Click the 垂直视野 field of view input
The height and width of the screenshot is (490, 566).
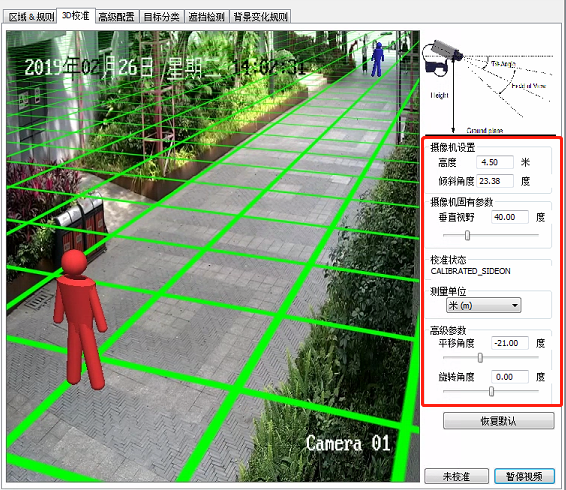pyautogui.click(x=510, y=217)
